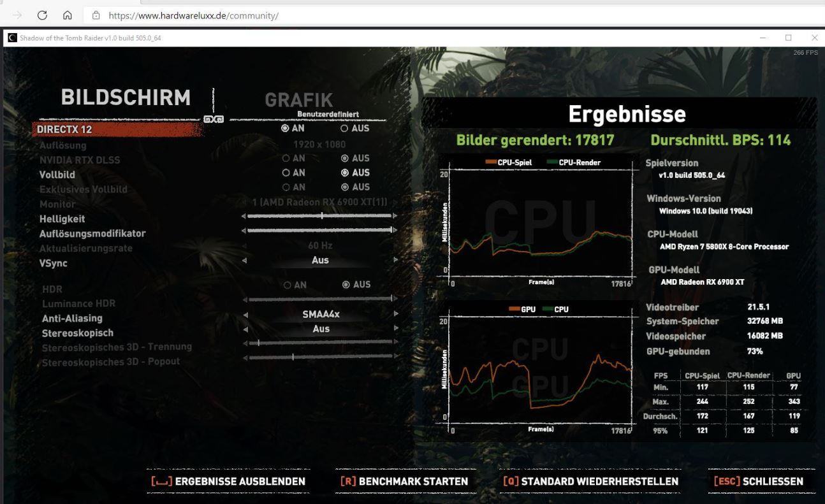The height and width of the screenshot is (504, 825).
Task: Click BENCHMARK STARTEN
Action: click(404, 482)
